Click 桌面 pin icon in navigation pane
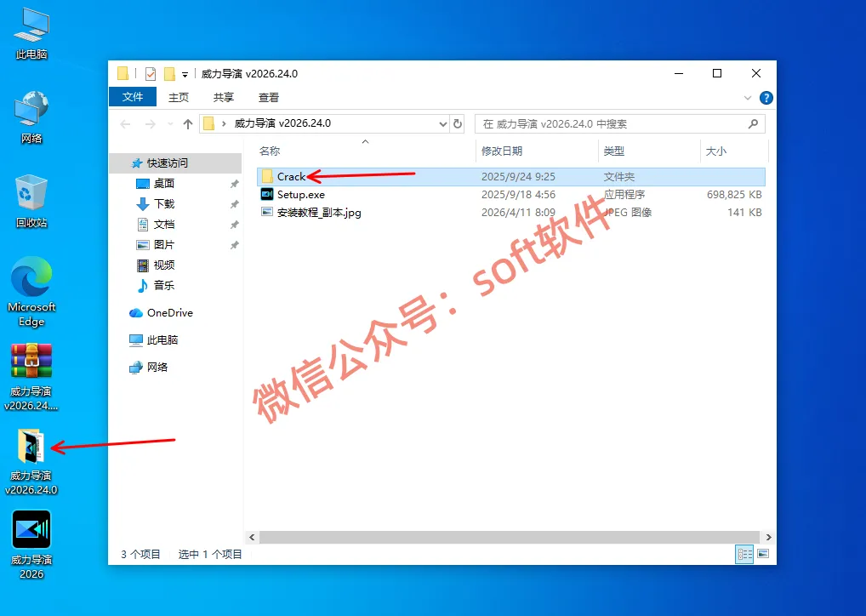 [234, 184]
